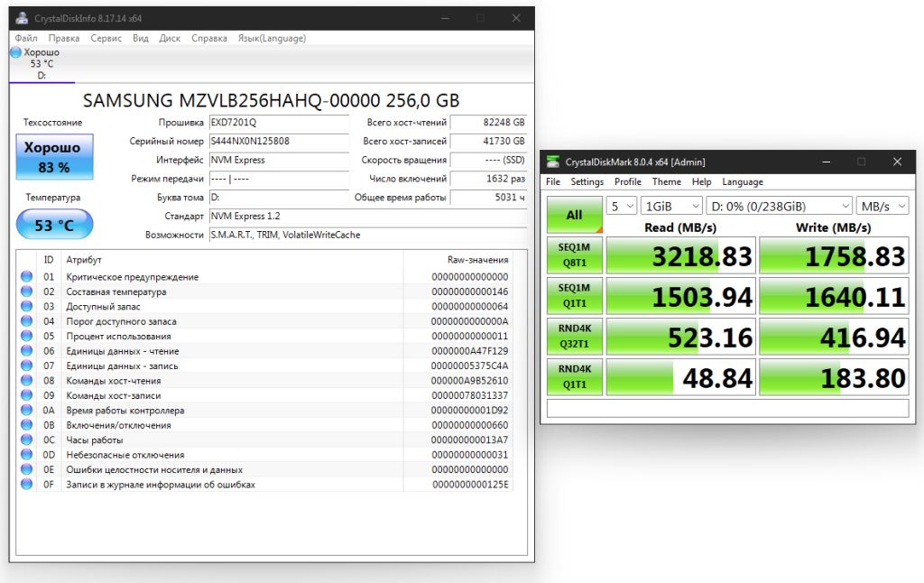Click the 523.16 random read result
This screenshot has height=583, width=924.
point(681,336)
